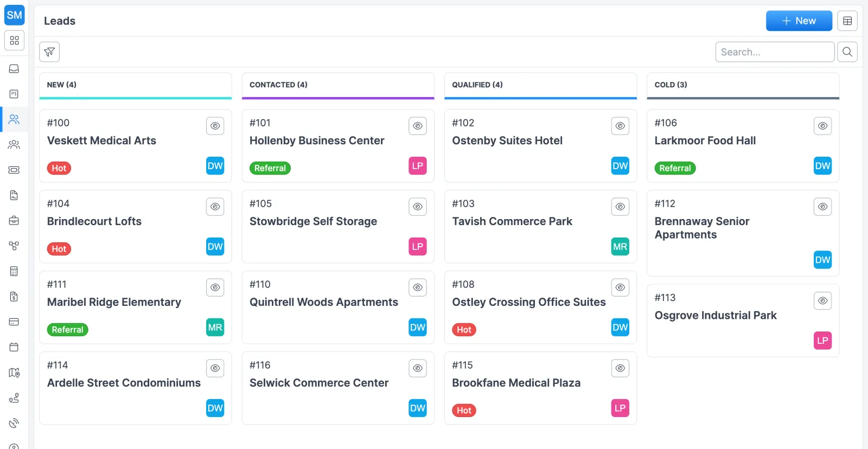Screen dimensions: 868x449
Task: Toggle eye icon on Ostenby Suites Hotel
Action: 620,126
